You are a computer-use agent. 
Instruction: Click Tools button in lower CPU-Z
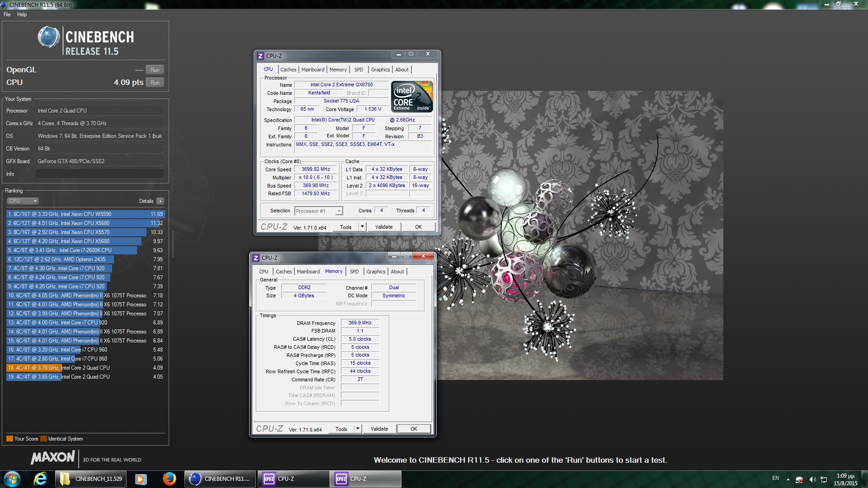pos(341,429)
